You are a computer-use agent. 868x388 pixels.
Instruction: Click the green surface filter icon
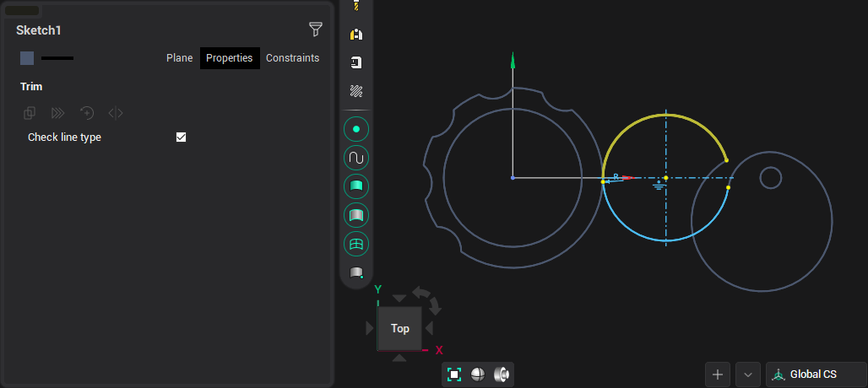(x=356, y=186)
